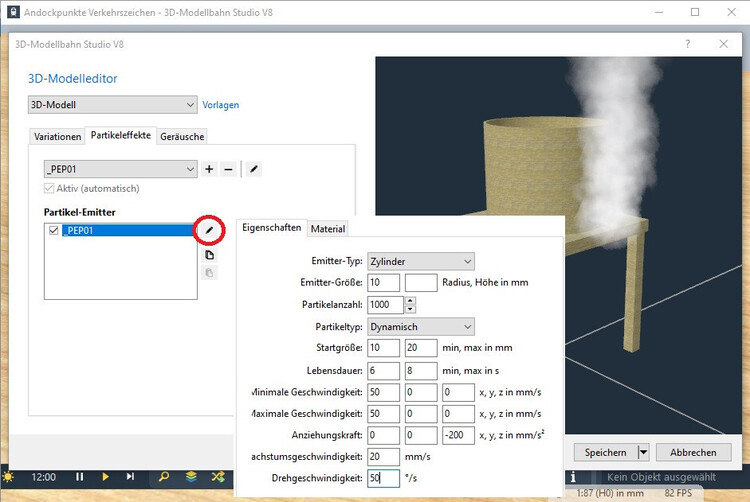Viewport: 750px width, 502px height.
Task: Add a new particle effect with plus
Action: (209, 170)
